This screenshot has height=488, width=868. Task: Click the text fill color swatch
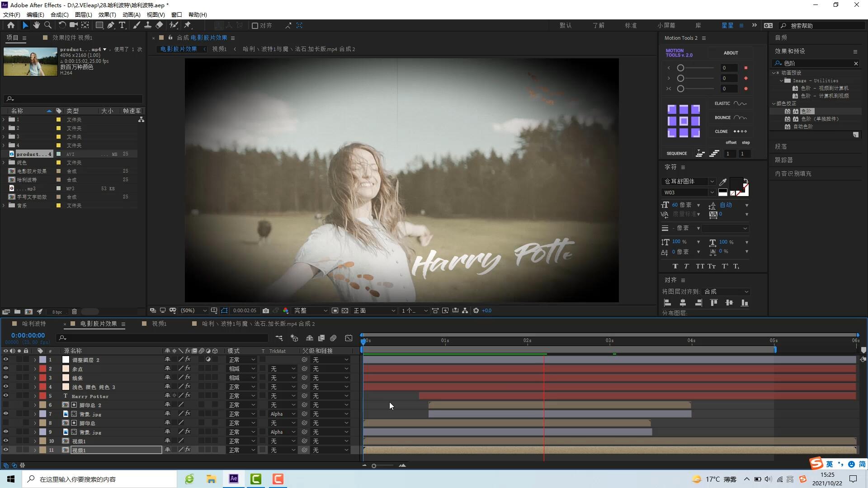[736, 183]
